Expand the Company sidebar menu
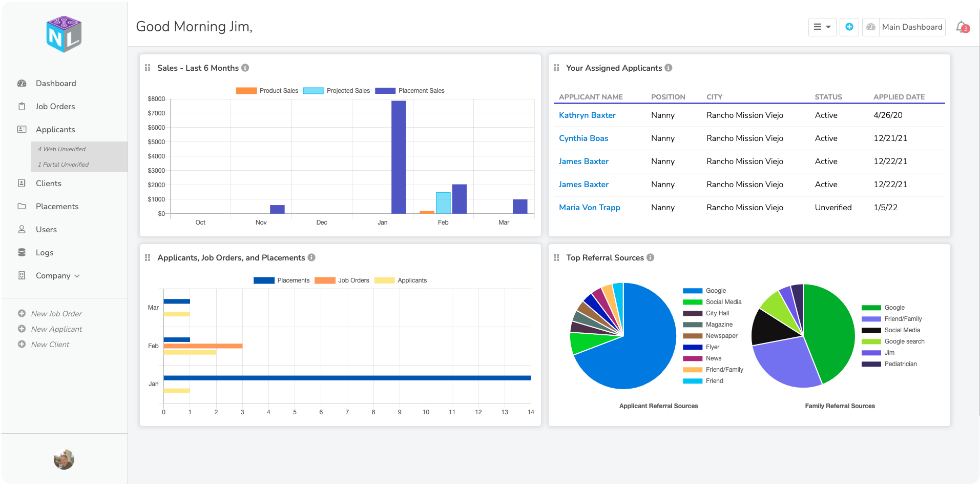This screenshot has width=980, height=484. pos(57,276)
